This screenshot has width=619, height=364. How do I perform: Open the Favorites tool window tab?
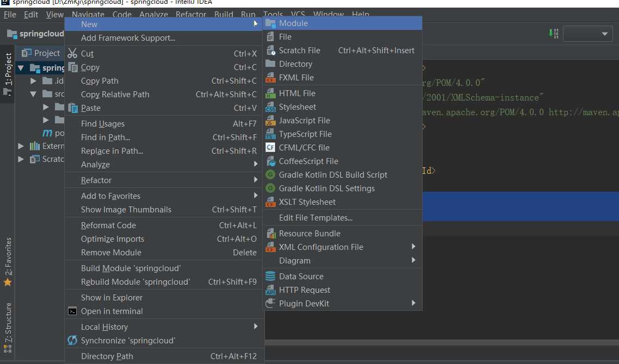(8, 261)
